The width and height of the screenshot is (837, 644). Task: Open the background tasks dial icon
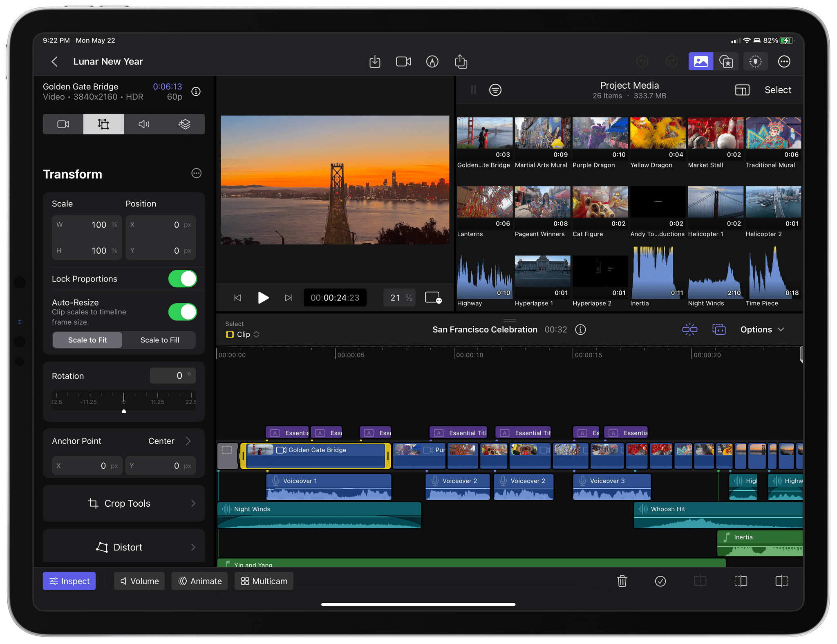click(x=755, y=62)
